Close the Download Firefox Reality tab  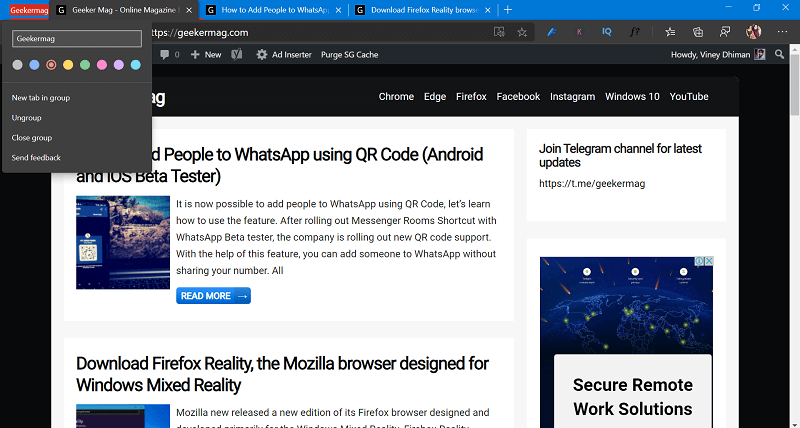(488, 10)
